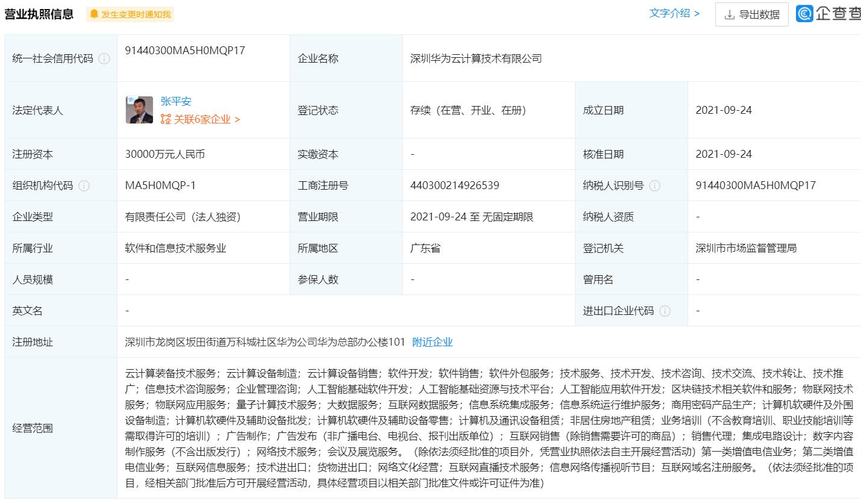Viewport: 861px width, 504px height.
Task: Click the 发生变更时通知我 button
Action: click(130, 14)
